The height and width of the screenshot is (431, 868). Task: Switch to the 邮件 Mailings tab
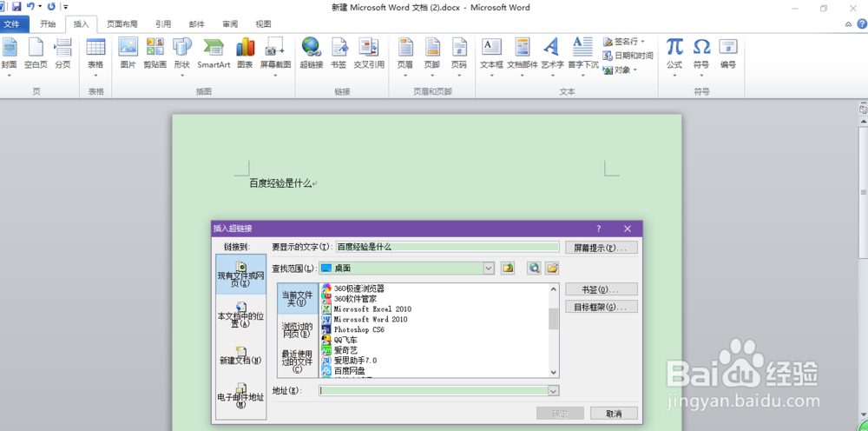(x=196, y=24)
